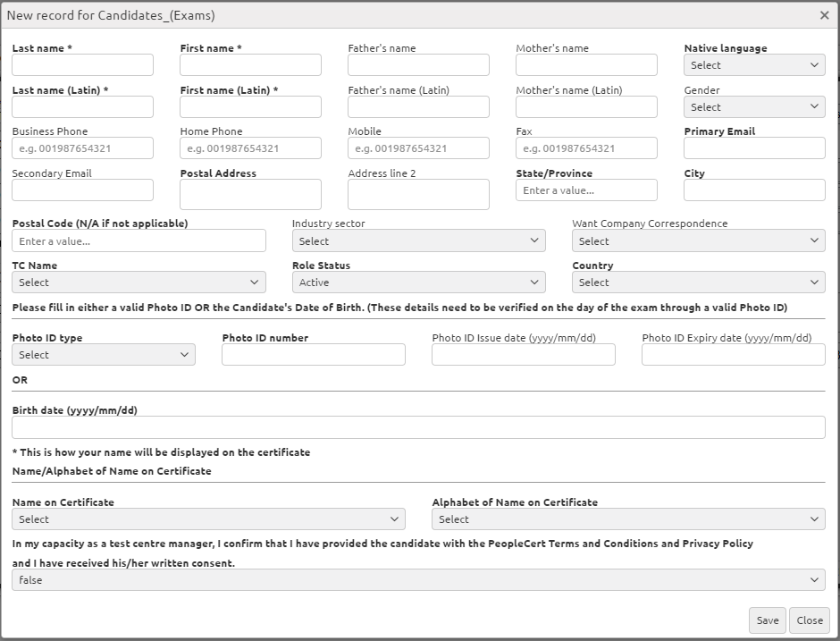
Task: Click the Last name input field
Action: coord(82,65)
